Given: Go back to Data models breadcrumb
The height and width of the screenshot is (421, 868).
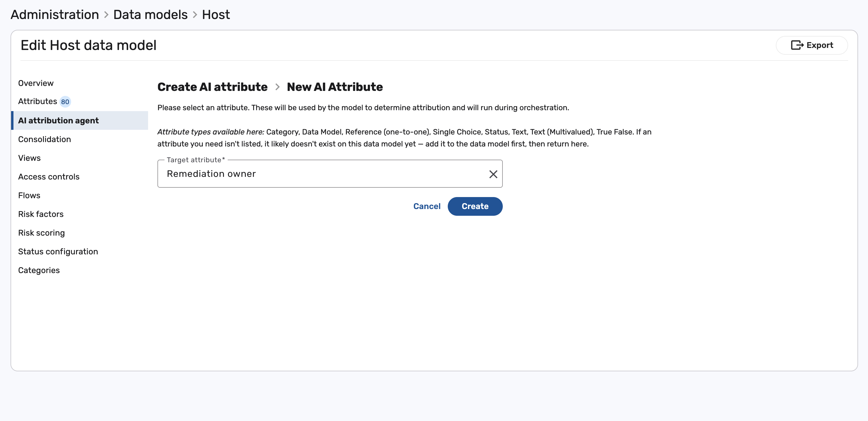Looking at the screenshot, I should pos(150,14).
